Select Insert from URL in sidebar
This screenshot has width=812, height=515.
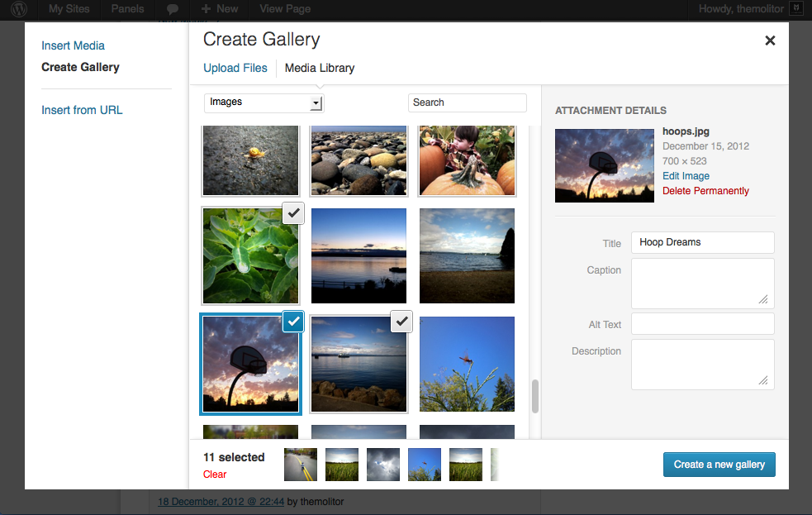[82, 110]
